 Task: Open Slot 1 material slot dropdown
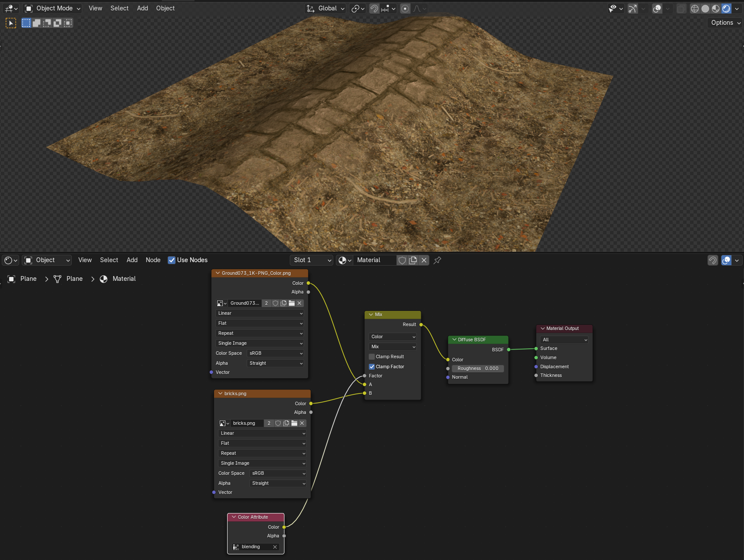click(312, 260)
